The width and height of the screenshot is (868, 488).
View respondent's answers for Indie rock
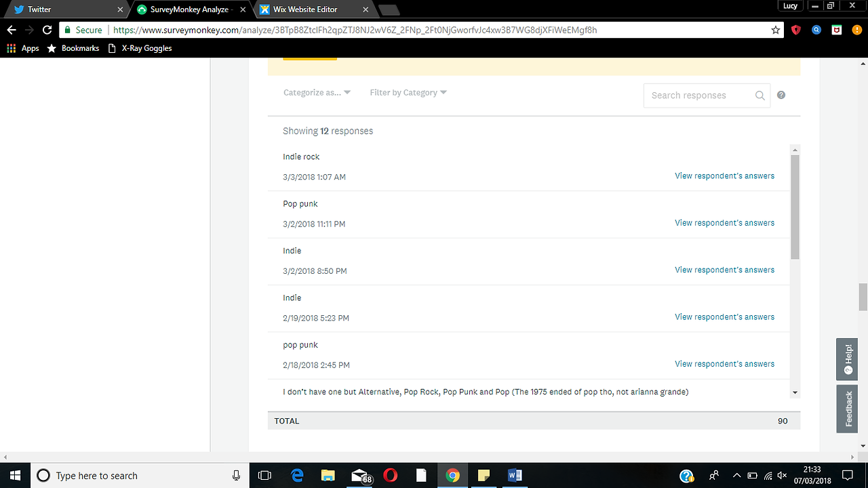click(724, 176)
